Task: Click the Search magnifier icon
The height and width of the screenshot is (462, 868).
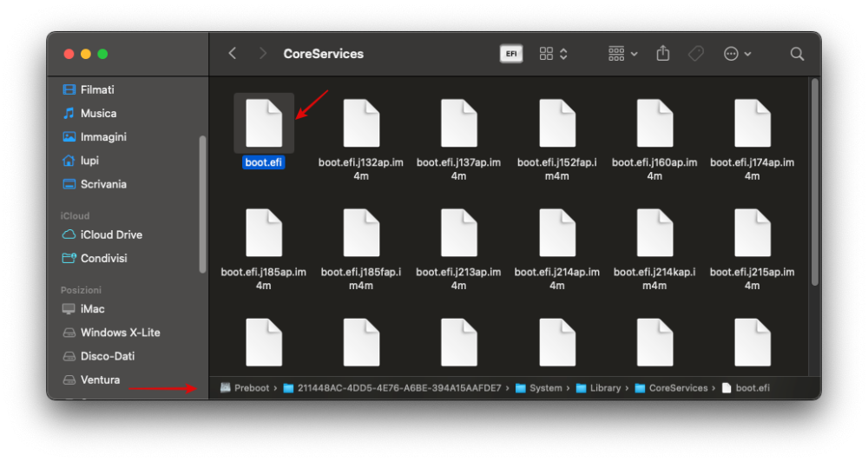Action: [797, 54]
